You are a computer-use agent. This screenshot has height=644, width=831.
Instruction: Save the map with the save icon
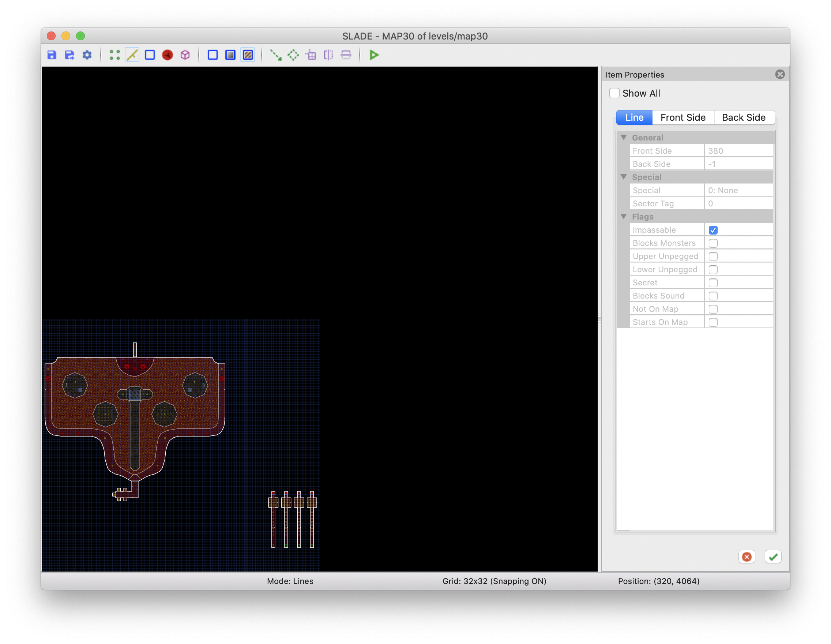(52, 55)
